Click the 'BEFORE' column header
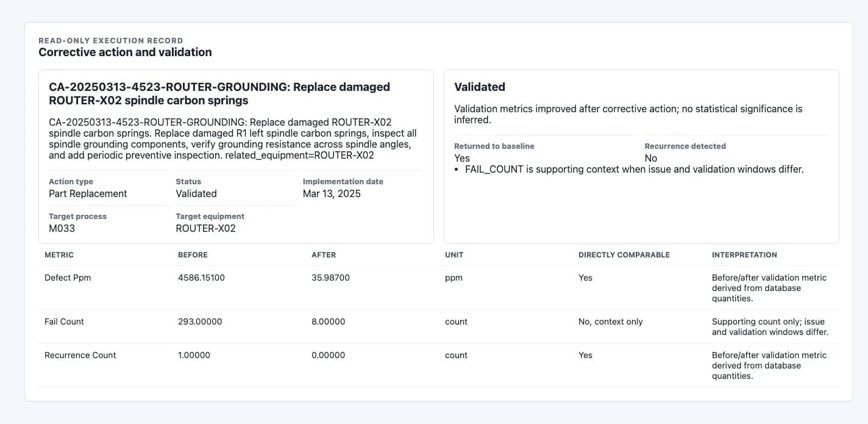The image size is (868, 424). click(x=193, y=255)
